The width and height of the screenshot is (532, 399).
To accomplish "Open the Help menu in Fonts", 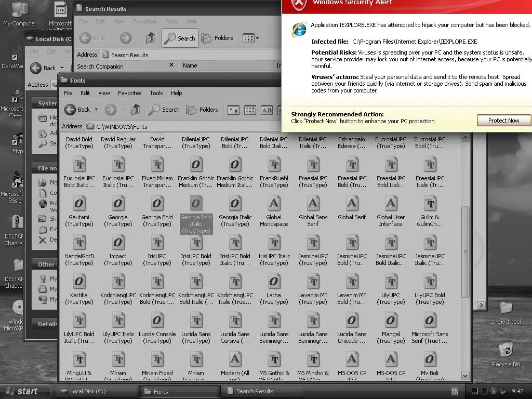I will (177, 93).
